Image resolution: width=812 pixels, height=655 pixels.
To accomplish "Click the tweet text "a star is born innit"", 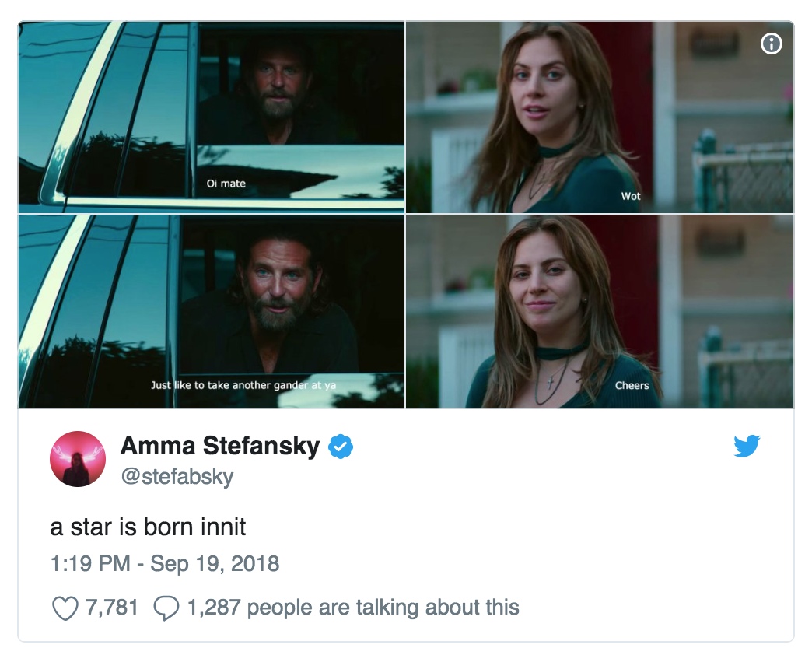I will (148, 527).
